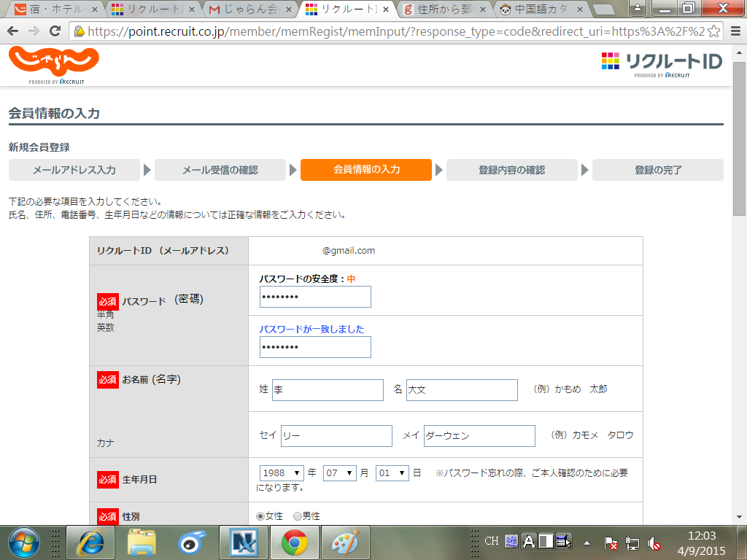The image size is (747, 560).
Task: Click the browser forward arrow
Action: (34, 31)
